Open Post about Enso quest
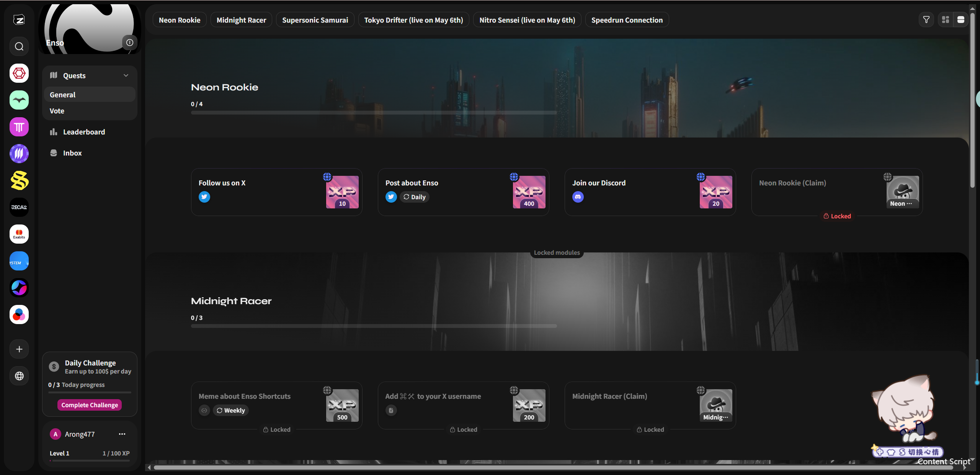This screenshot has width=980, height=475. pyautogui.click(x=463, y=192)
